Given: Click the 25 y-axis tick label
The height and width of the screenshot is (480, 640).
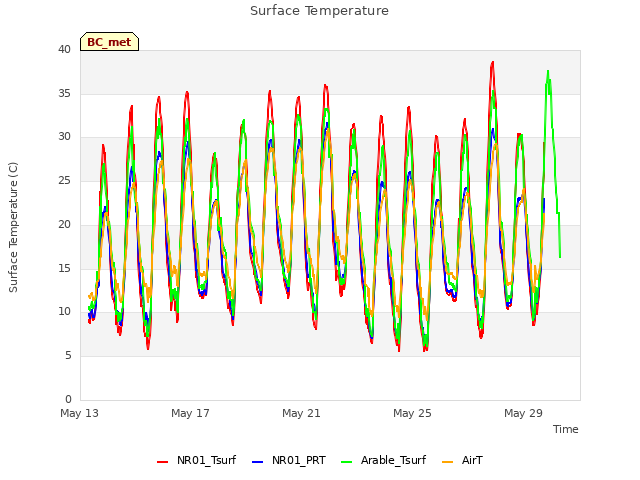Looking at the screenshot, I should pos(64,180).
